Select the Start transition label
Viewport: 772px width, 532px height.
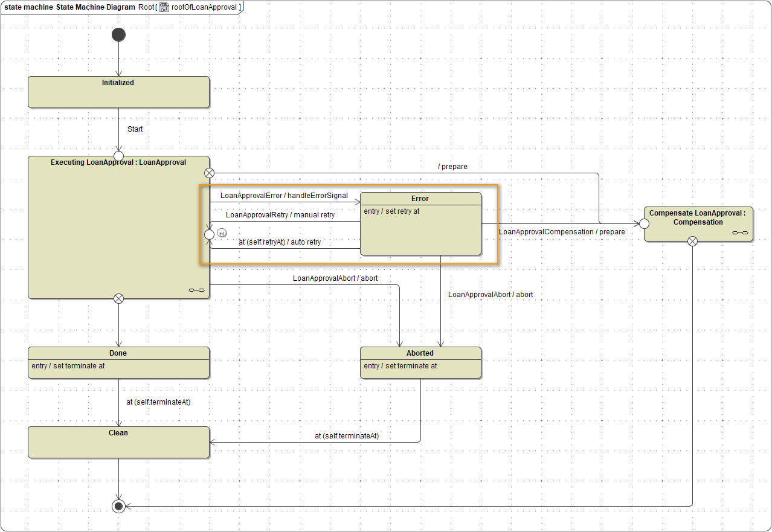pyautogui.click(x=135, y=129)
